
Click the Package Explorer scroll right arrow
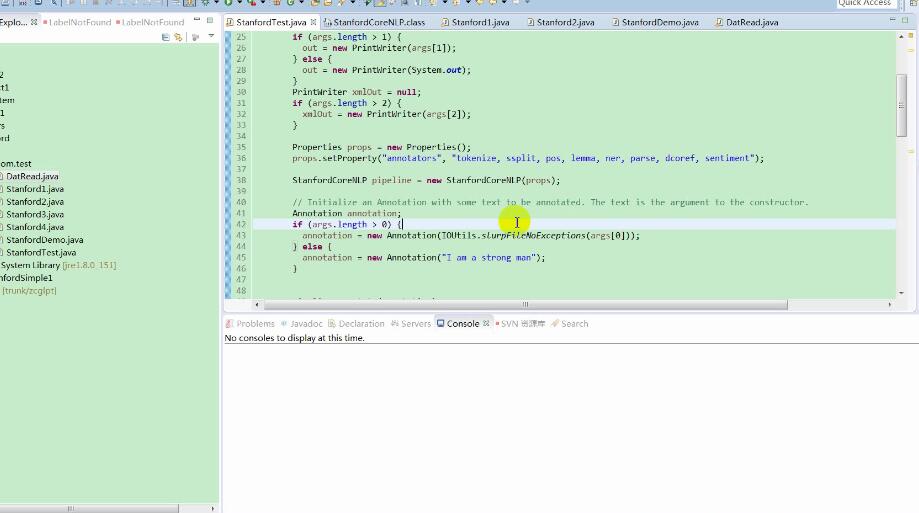point(212,508)
